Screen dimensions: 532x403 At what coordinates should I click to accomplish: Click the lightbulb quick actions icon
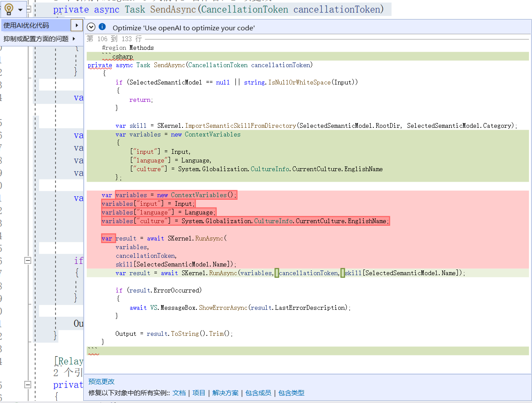click(x=9, y=9)
